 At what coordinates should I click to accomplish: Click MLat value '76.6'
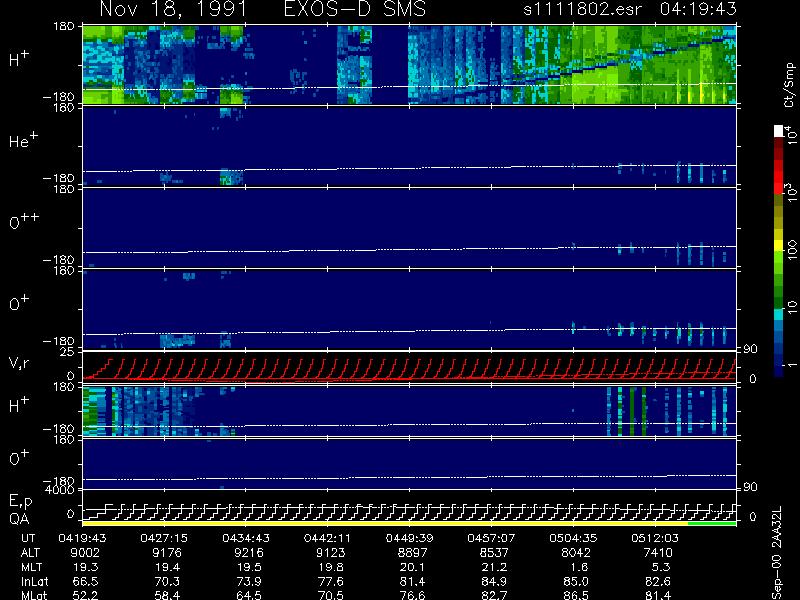413,595
